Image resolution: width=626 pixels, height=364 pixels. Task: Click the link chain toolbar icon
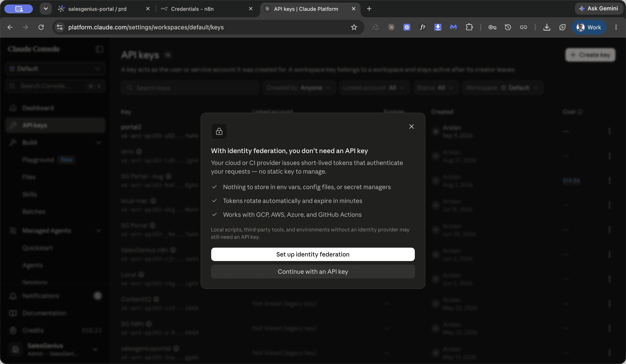(x=523, y=27)
